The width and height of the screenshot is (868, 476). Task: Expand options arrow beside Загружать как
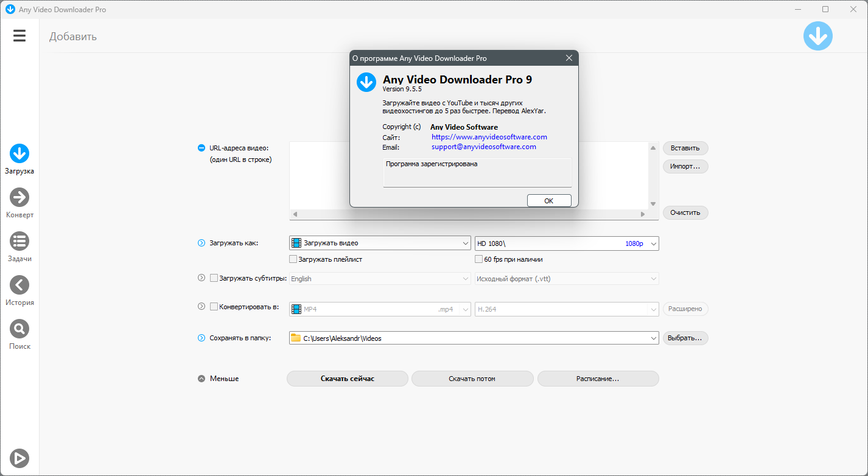click(x=201, y=243)
